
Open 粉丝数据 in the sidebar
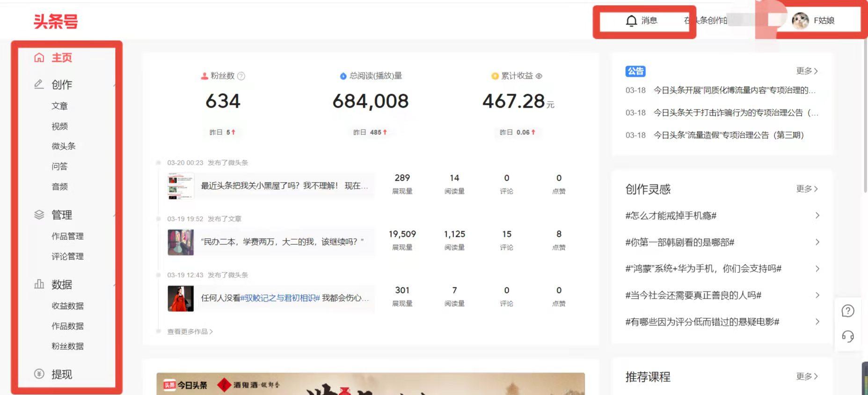[x=67, y=346]
